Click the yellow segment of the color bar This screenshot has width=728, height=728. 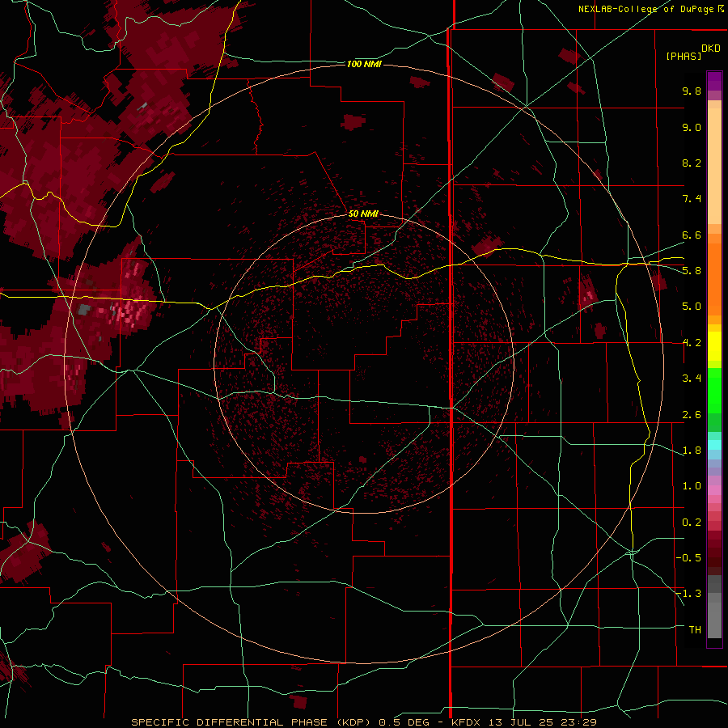(x=714, y=346)
